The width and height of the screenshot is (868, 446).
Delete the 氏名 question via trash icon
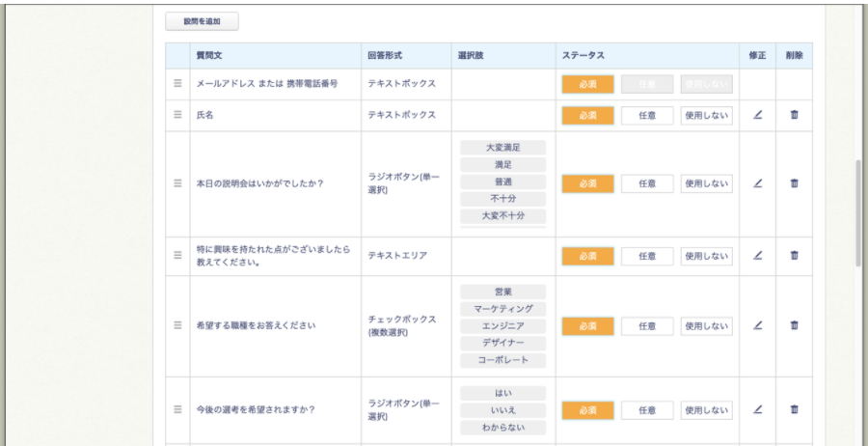point(794,115)
